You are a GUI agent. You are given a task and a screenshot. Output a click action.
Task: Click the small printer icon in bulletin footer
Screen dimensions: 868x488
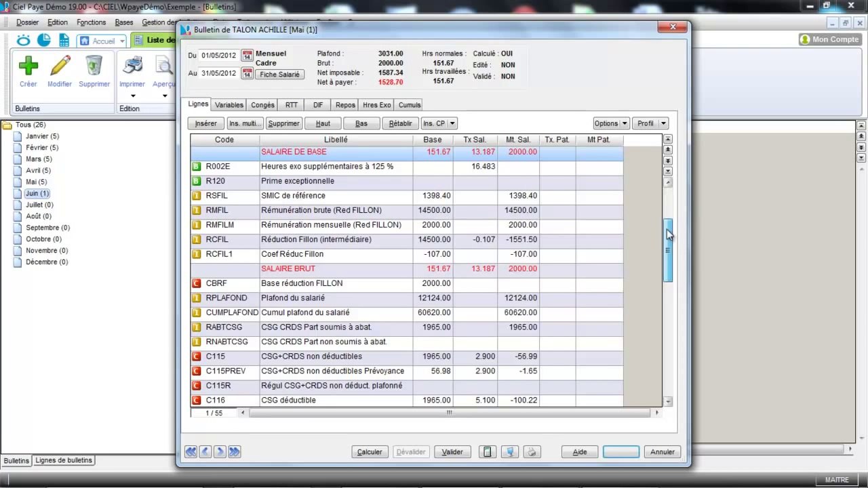(x=532, y=452)
